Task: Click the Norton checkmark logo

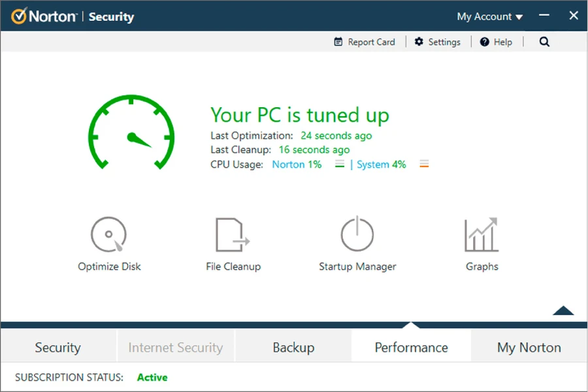Action: (x=19, y=16)
